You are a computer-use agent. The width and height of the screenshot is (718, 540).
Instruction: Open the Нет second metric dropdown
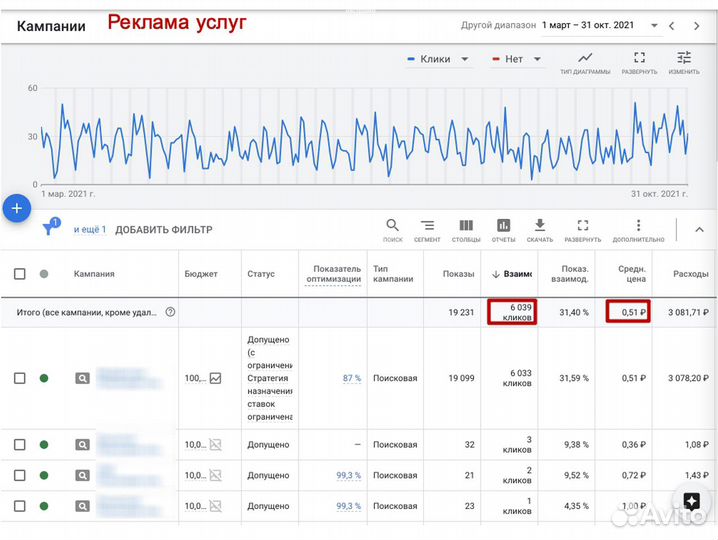(517, 59)
